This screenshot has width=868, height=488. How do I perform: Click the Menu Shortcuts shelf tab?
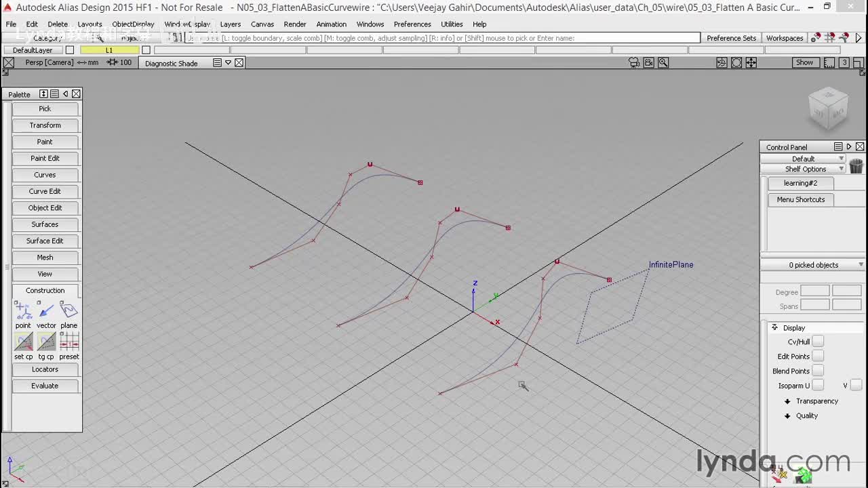[800, 199]
